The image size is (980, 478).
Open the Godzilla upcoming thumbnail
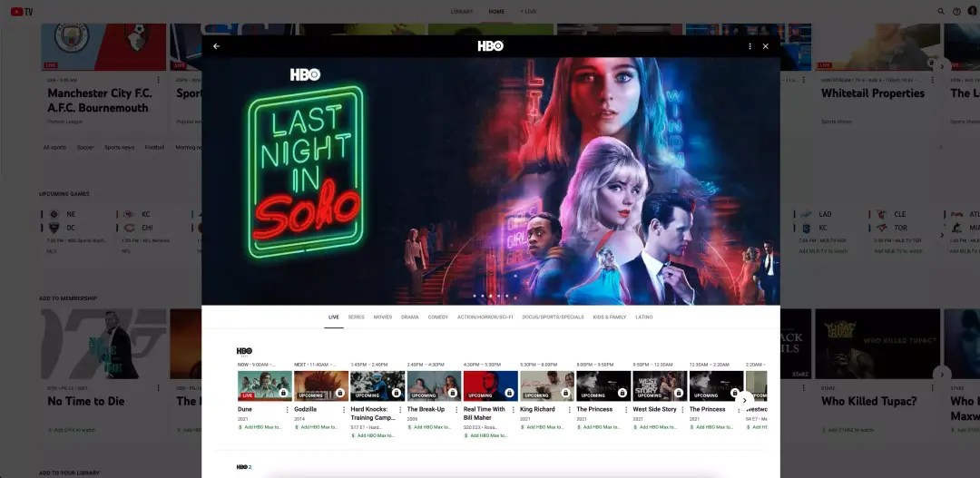pos(321,385)
